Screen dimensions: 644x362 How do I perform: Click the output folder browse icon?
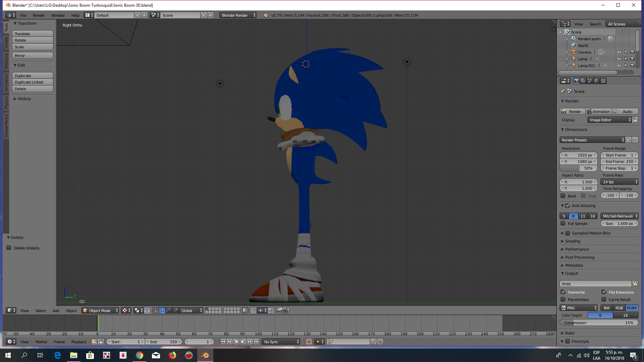pyautogui.click(x=635, y=284)
